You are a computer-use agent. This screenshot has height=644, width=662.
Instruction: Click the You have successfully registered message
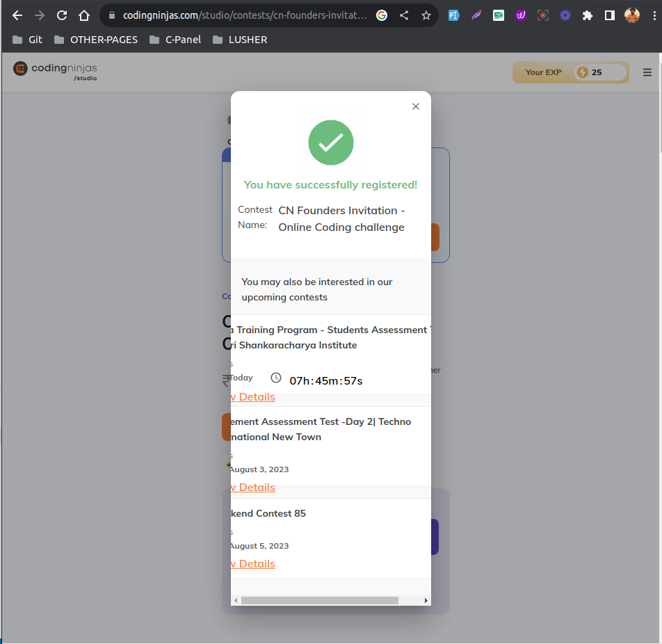pyautogui.click(x=330, y=185)
